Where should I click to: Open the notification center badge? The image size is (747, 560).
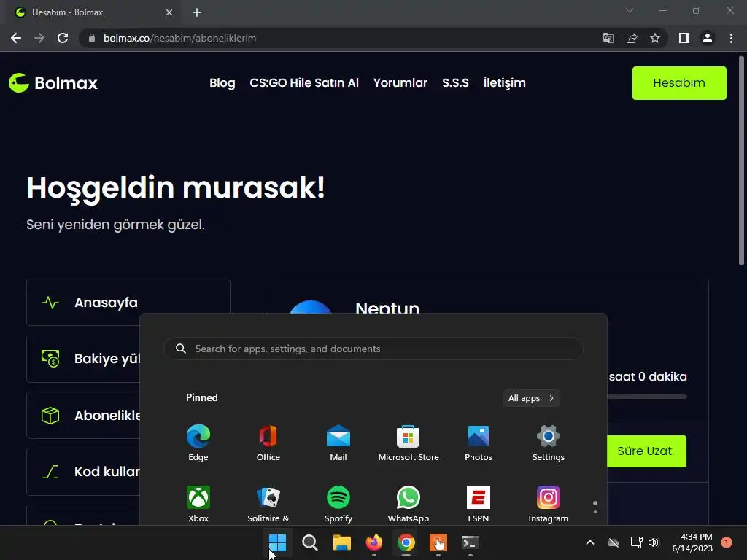(727, 542)
